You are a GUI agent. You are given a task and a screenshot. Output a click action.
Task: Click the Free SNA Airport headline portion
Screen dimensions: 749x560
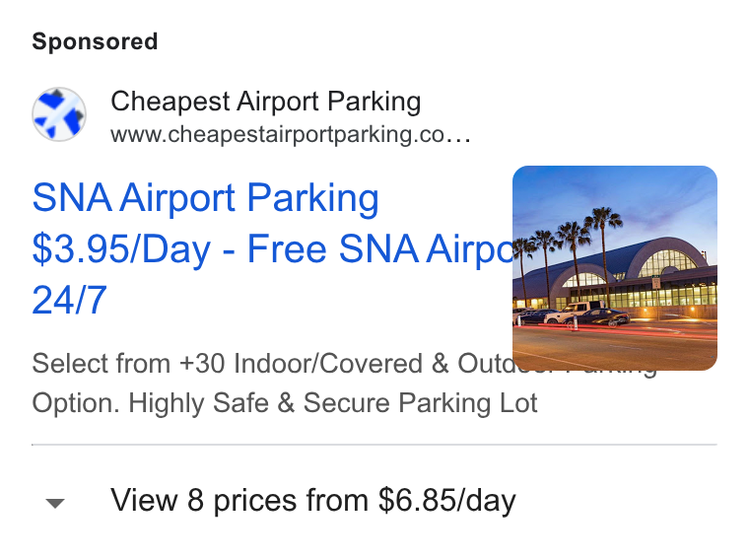[x=379, y=249]
